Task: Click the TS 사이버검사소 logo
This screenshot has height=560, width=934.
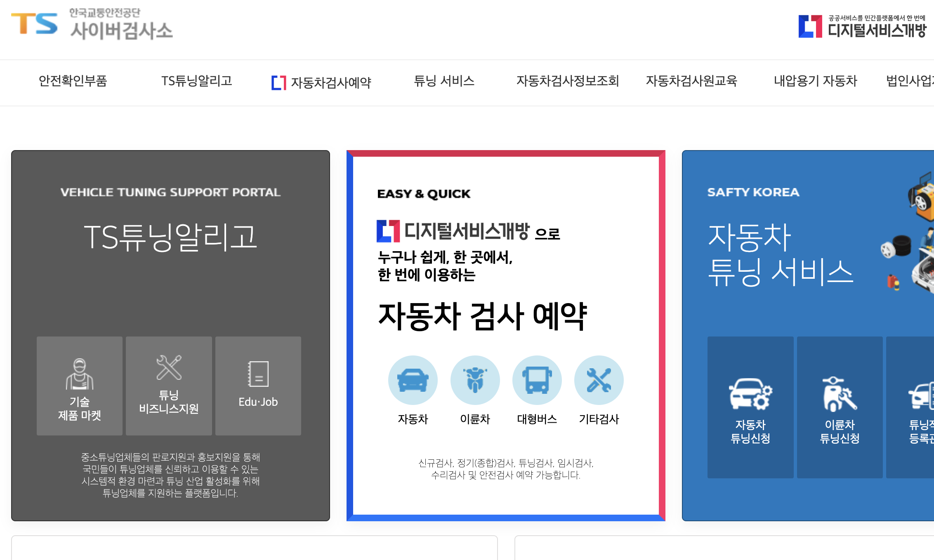Action: [92, 25]
